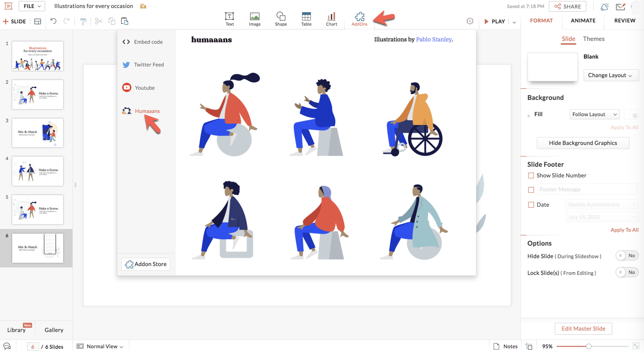Open the AddOns menu

pos(359,19)
